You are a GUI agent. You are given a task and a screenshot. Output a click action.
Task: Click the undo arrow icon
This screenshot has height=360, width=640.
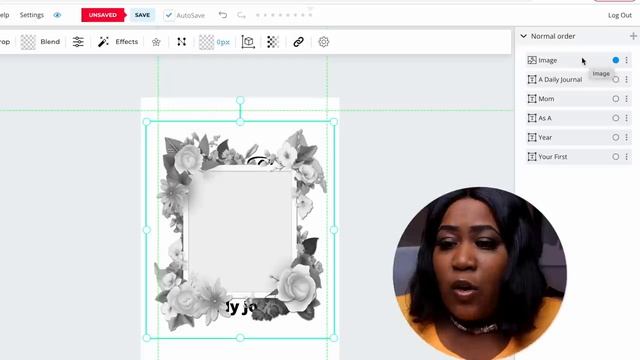[222, 15]
